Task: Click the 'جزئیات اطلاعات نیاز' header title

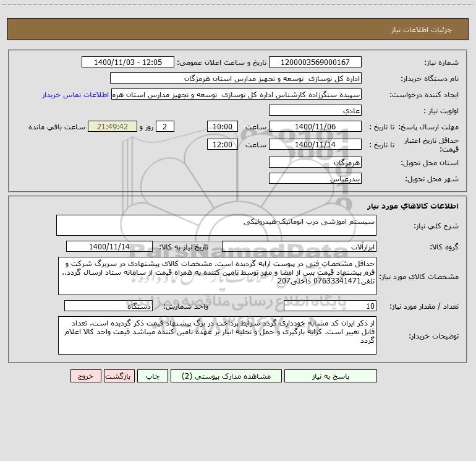Action: tap(422, 30)
